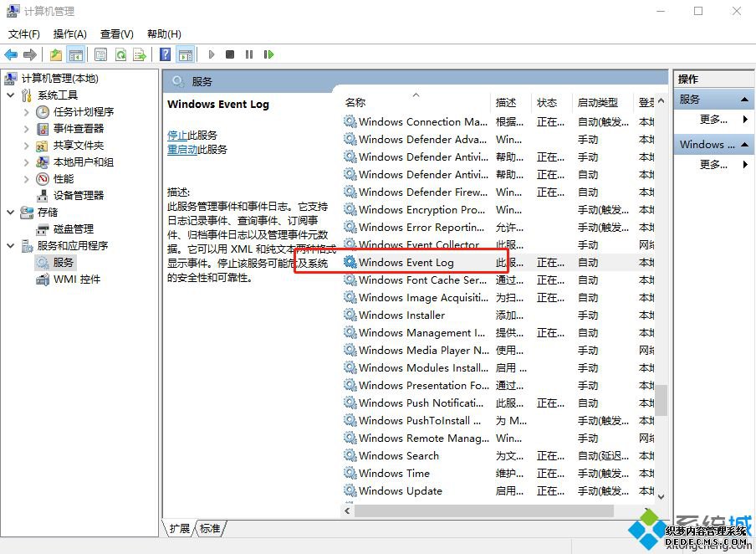Image resolution: width=756 pixels, height=554 pixels.
Task: Click the Forward arrow toolbar icon
Action: point(30,54)
